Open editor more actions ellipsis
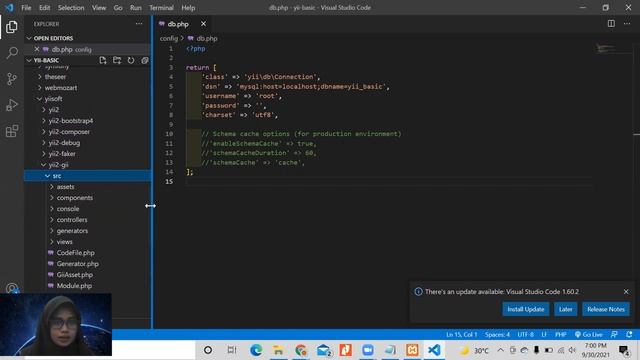Image resolution: width=640 pixels, height=360 pixels. pos(627,24)
